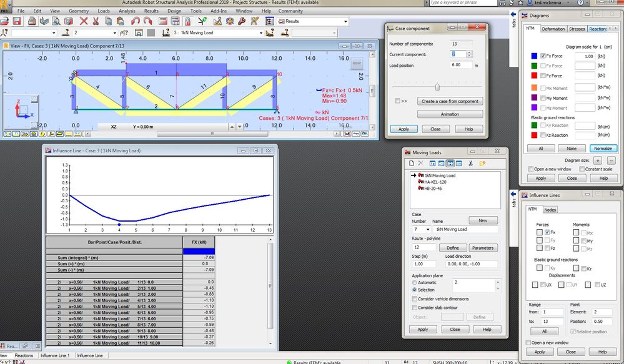Screen dimensions: 624x364
Task: Toggle the Constant scale checkbox
Action: pos(582,169)
